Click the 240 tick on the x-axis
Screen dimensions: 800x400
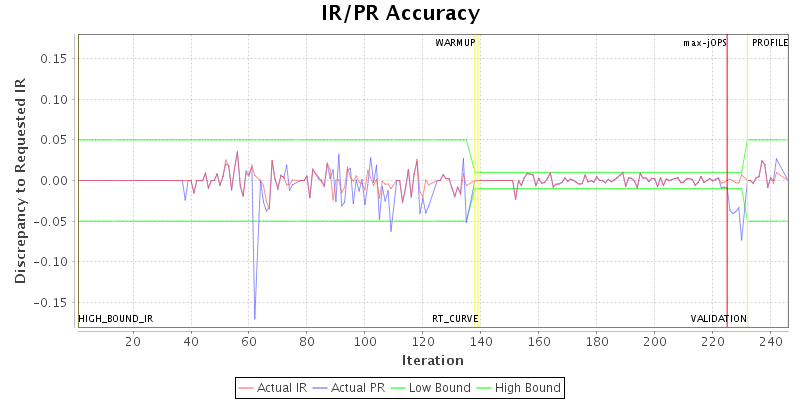click(770, 342)
